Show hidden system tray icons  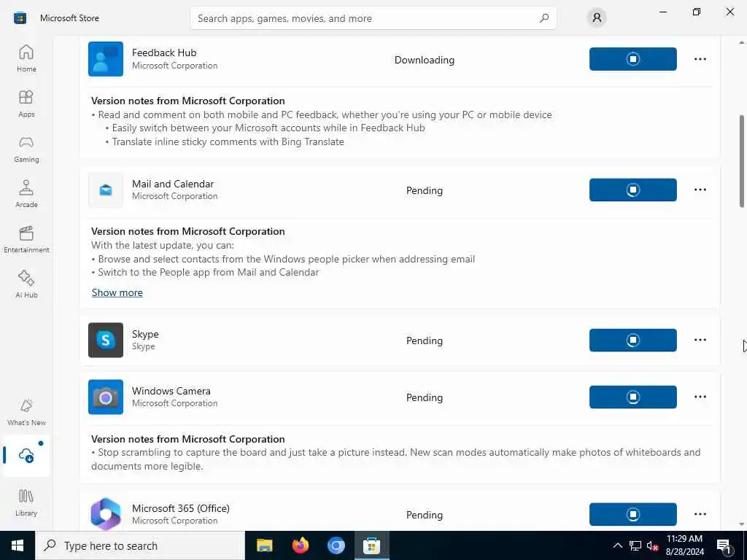(617, 545)
